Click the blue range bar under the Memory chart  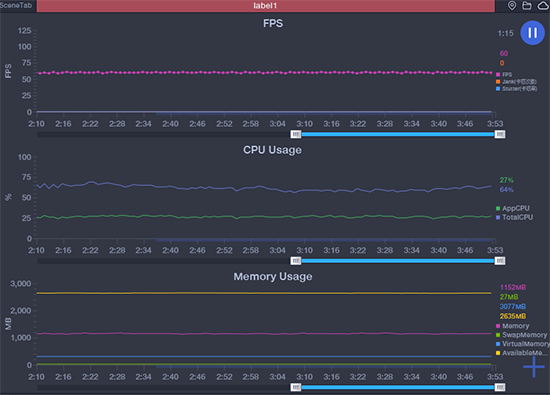tap(398, 387)
